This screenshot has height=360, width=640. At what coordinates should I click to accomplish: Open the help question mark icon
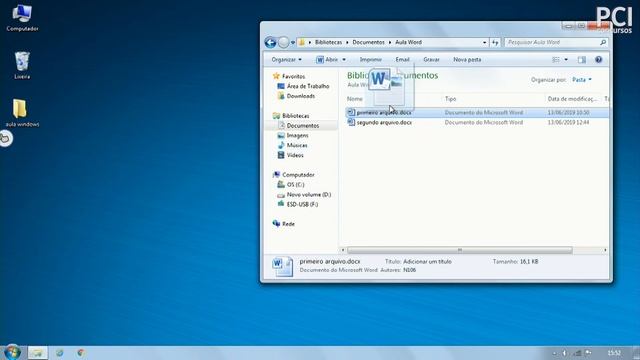point(598,60)
